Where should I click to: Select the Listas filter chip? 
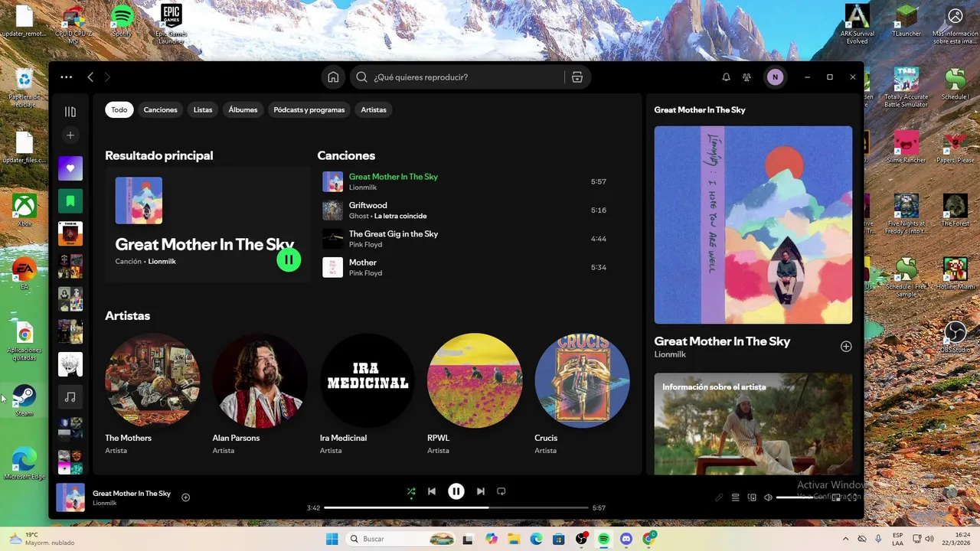click(x=203, y=109)
